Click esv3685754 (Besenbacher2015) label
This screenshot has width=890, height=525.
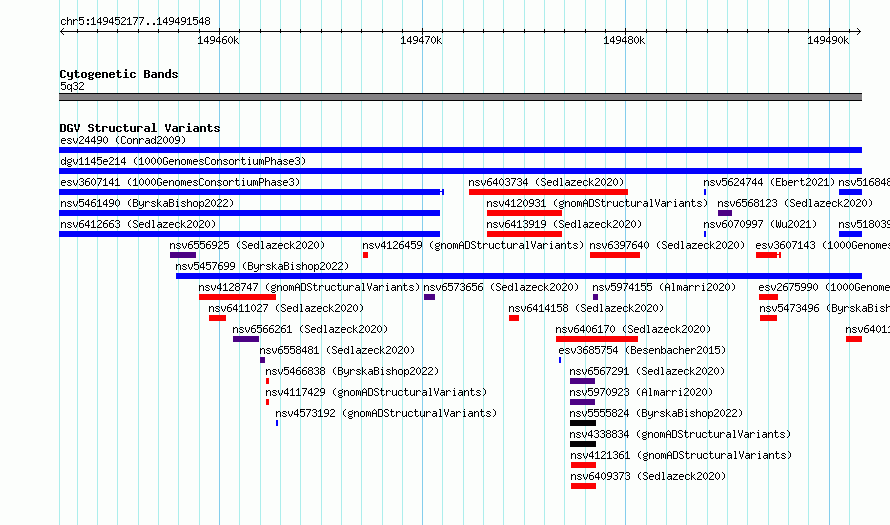click(642, 350)
